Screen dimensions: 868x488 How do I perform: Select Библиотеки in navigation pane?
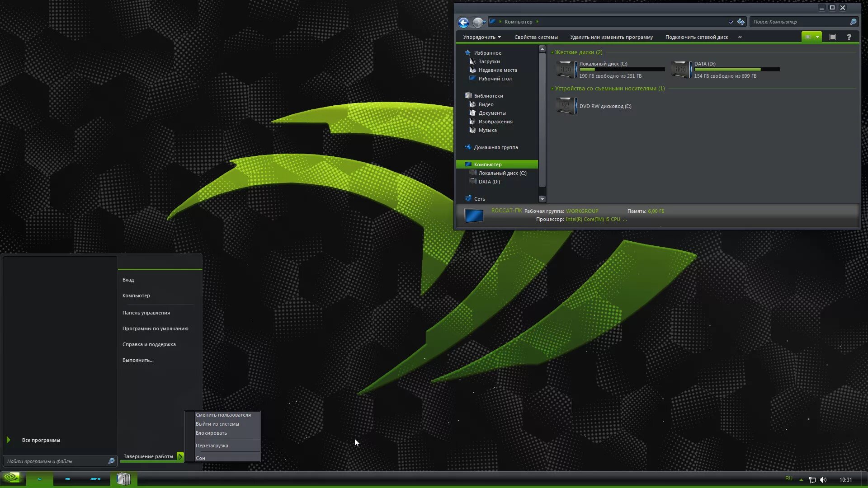(x=488, y=96)
